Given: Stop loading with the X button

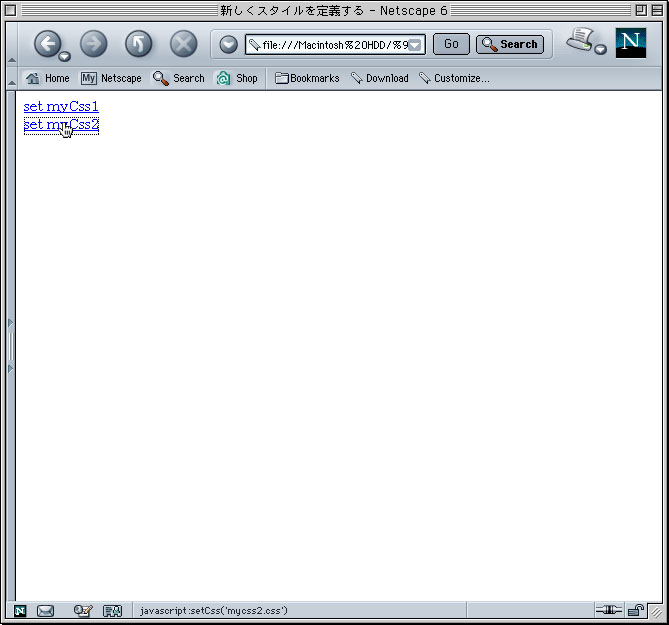Looking at the screenshot, I should (183, 44).
